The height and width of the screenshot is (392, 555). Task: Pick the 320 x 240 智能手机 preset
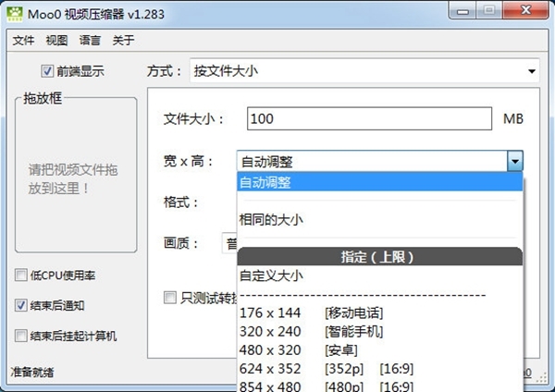310,332
